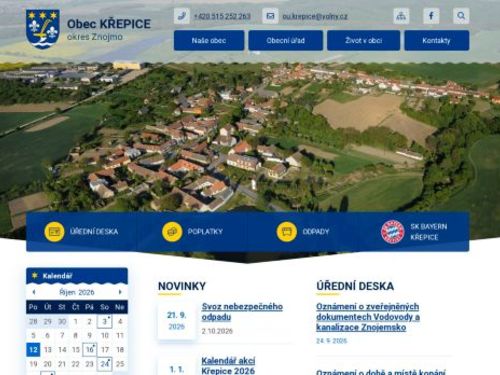Click the Odpady yellow circle icon
This screenshot has height=375, width=500.
(287, 231)
